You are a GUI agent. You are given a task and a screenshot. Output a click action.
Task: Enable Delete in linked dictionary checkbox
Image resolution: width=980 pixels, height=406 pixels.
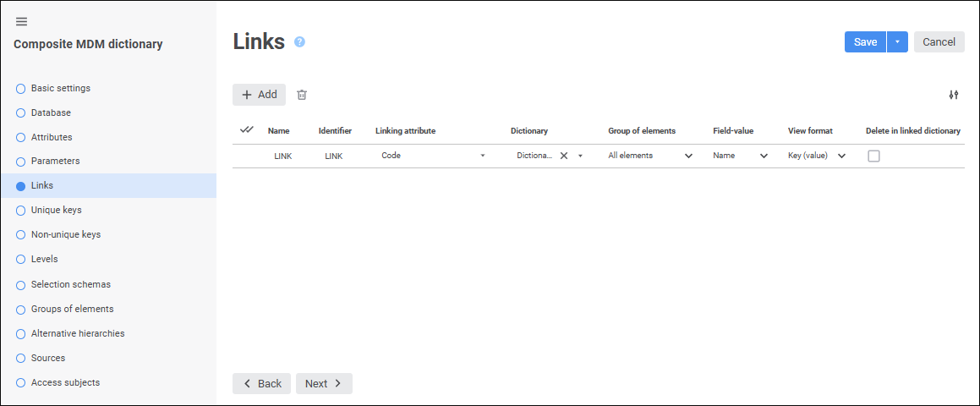[873, 156]
